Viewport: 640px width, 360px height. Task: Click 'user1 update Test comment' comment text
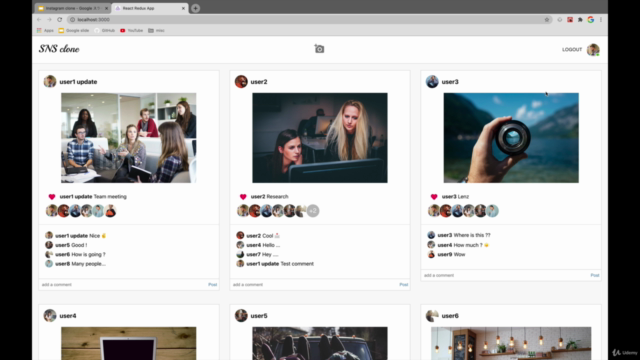[x=280, y=264]
